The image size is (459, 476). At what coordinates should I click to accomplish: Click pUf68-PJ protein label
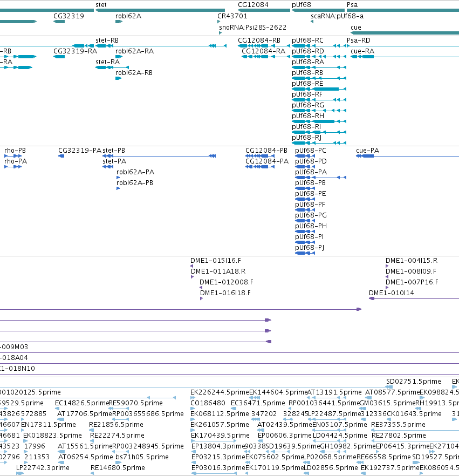[x=310, y=248]
